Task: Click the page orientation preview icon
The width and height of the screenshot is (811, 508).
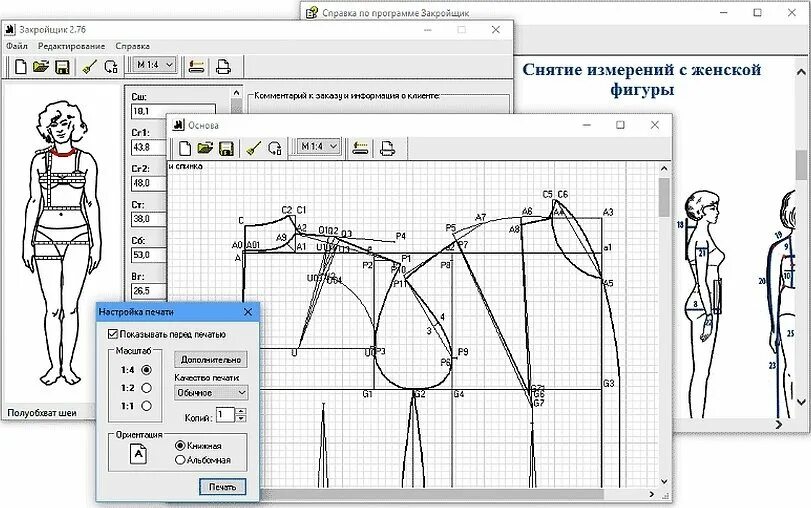Action: coord(138,454)
